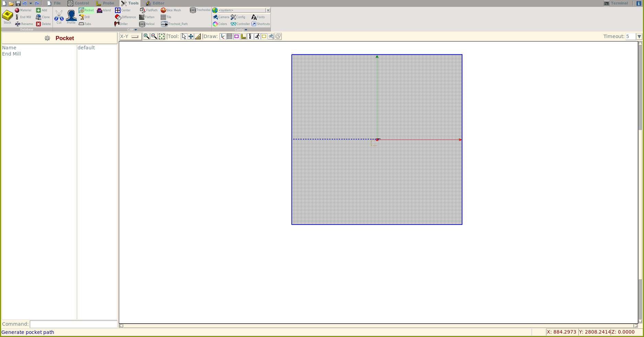Image resolution: width=644 pixels, height=337 pixels.
Task: Choose the Drill operation
Action: pyautogui.click(x=84, y=17)
